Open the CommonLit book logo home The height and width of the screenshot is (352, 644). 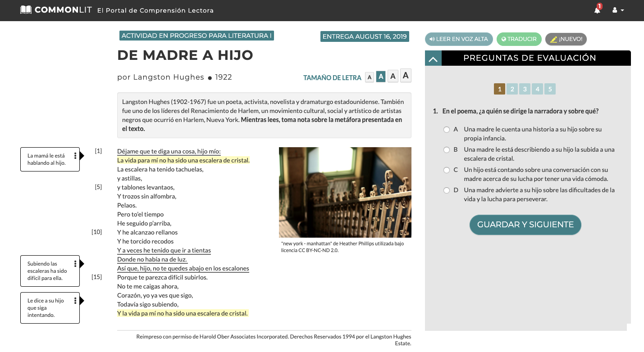point(56,10)
